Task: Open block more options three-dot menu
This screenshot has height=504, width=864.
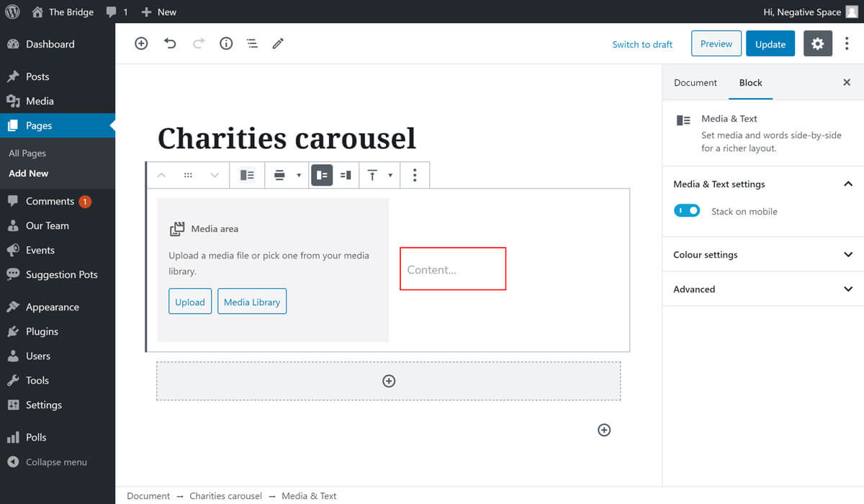Action: point(414,175)
